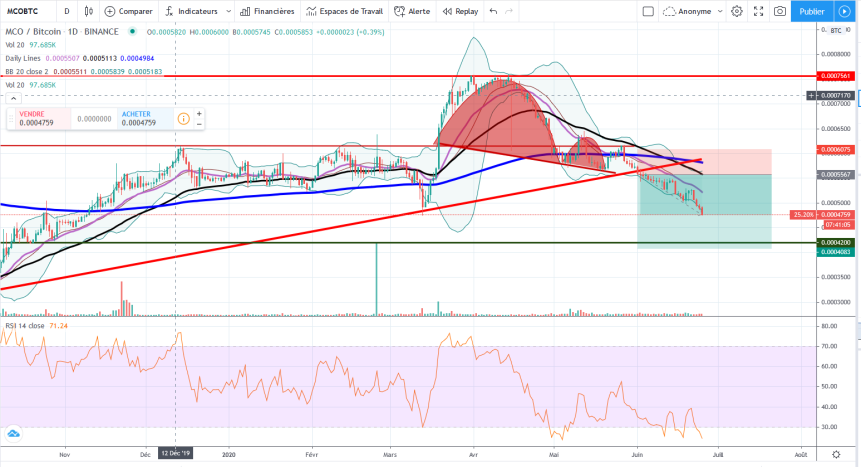
Task: Collapse the indicator legend arrow
Action: (13, 98)
